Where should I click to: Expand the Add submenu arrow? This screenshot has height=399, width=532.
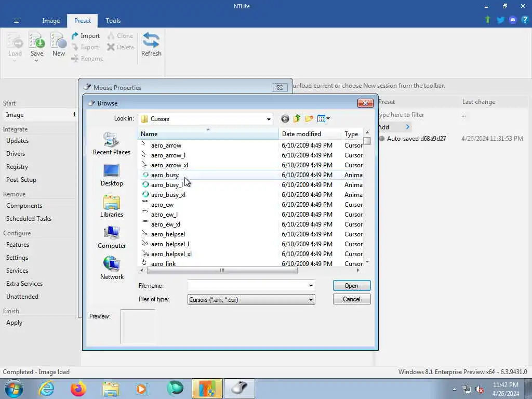tap(407, 127)
